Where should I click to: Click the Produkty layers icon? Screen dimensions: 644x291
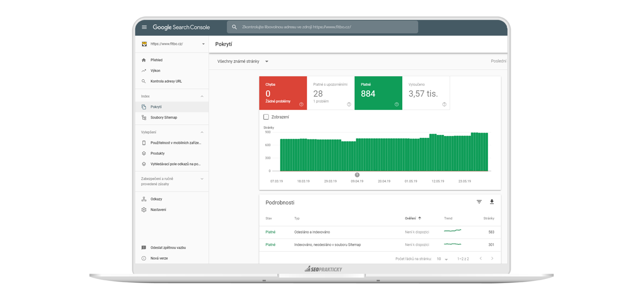[x=144, y=154]
